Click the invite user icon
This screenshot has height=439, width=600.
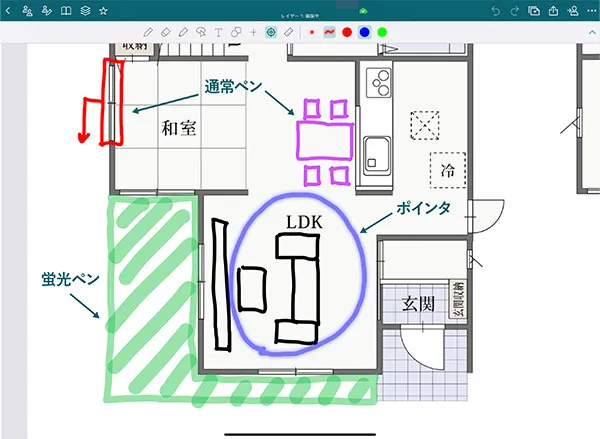[x=573, y=11]
